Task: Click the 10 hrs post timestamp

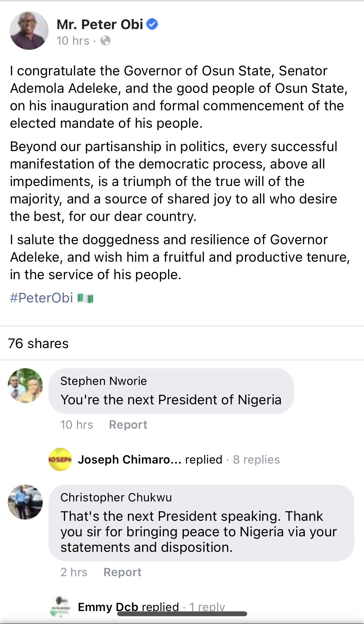Action: (x=73, y=41)
